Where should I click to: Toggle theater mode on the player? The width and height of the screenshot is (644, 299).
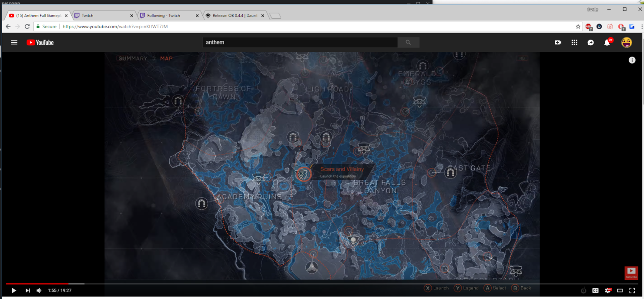(x=620, y=290)
